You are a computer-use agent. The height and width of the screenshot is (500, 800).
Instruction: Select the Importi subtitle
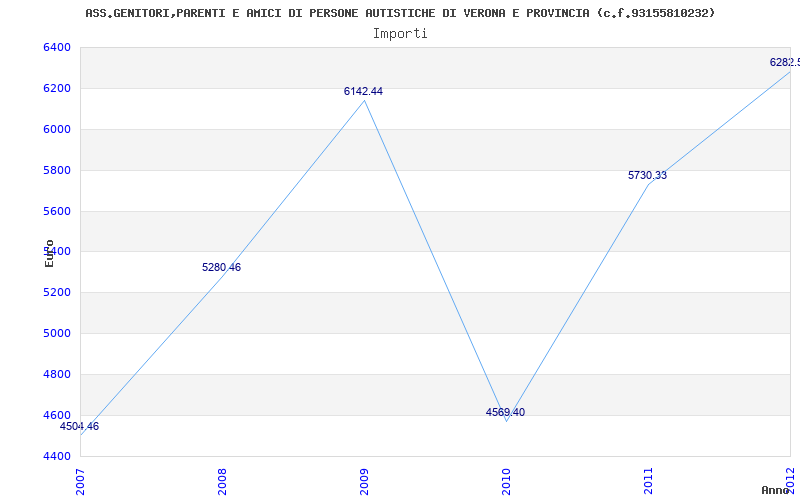click(400, 34)
